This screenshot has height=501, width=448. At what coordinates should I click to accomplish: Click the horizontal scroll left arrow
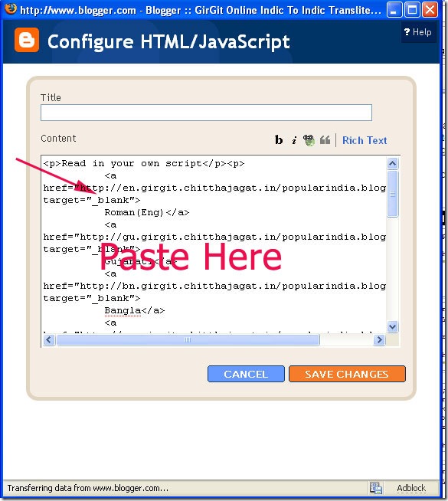click(49, 339)
